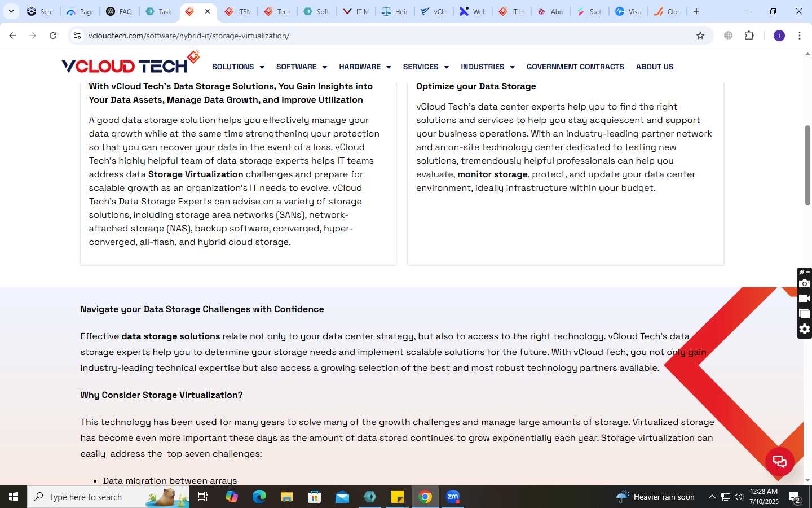Open the settings gear on side panel
The image size is (812, 508).
pyautogui.click(x=805, y=329)
